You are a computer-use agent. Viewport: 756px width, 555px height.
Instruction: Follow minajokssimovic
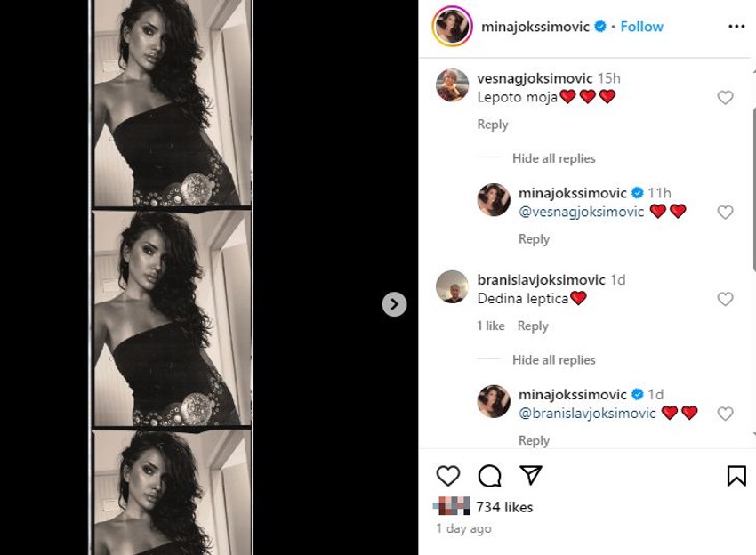pyautogui.click(x=641, y=27)
